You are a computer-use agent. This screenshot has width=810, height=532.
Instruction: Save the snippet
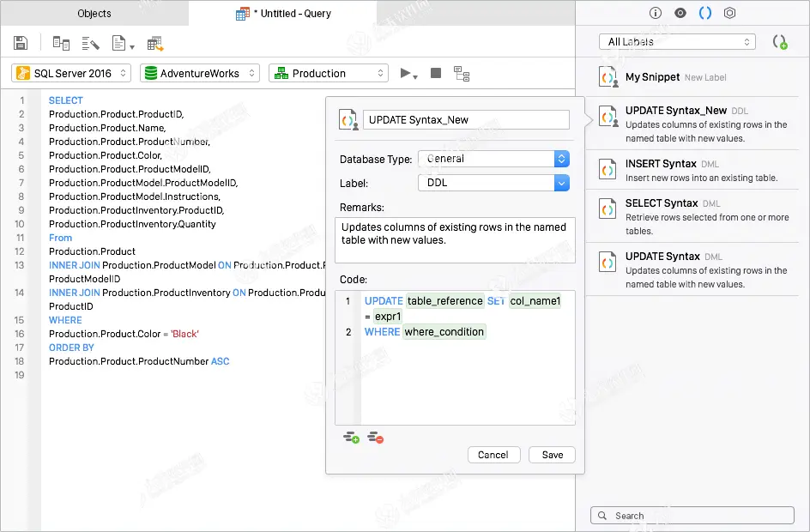553,455
